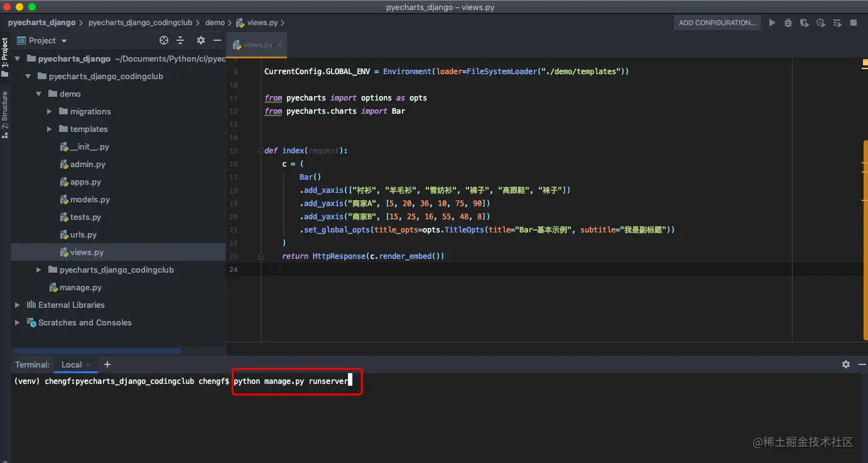Start debugging with the bug icon
Viewport: 868px width, 463px height.
(x=788, y=23)
